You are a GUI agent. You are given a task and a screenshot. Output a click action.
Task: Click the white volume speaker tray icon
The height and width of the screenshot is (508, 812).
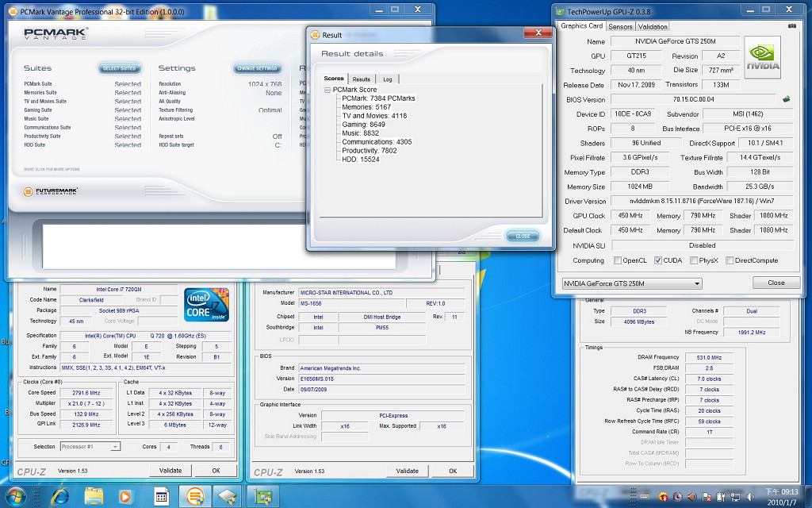[750, 497]
